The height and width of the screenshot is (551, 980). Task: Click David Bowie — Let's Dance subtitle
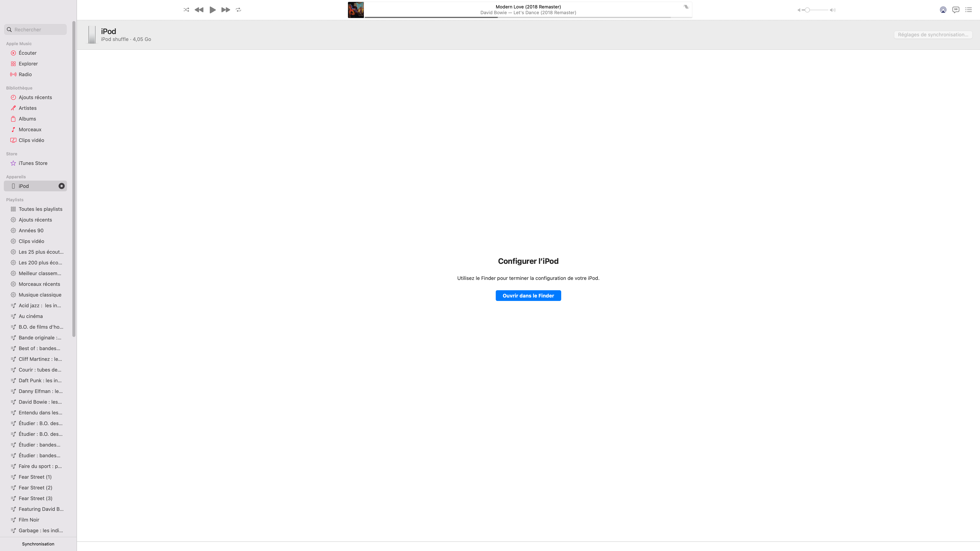pyautogui.click(x=528, y=13)
